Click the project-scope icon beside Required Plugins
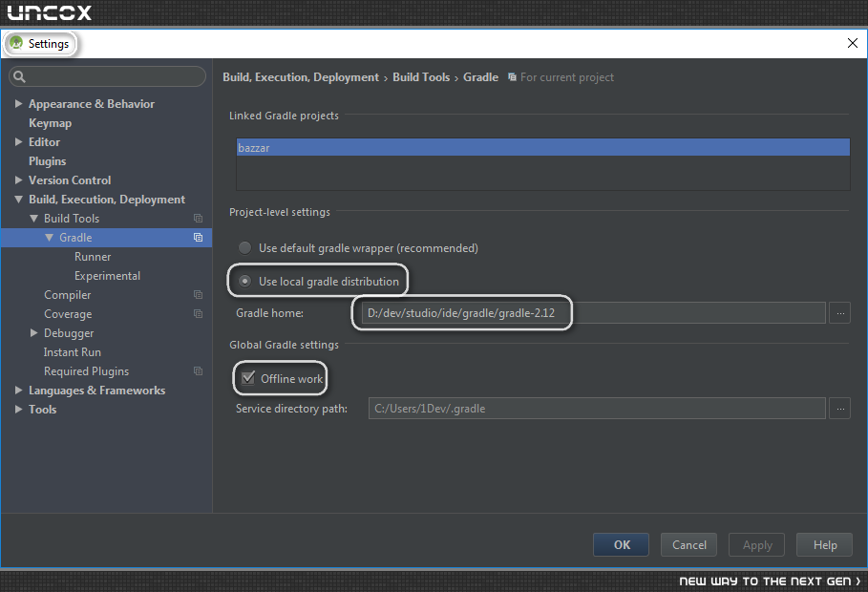 point(199,371)
